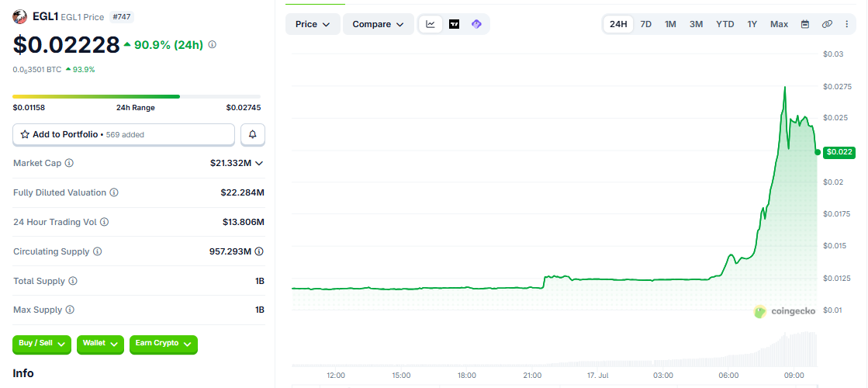Open chart more options three-dot menu

[x=846, y=24]
